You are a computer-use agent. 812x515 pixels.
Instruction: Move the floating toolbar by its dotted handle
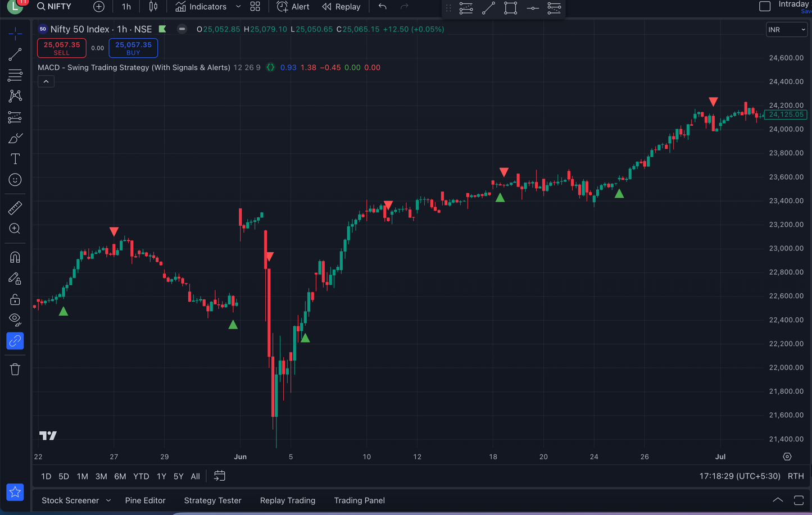(x=448, y=8)
